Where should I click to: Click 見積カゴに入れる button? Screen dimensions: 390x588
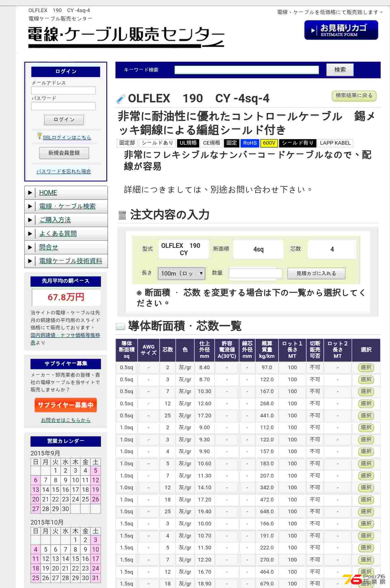(316, 273)
